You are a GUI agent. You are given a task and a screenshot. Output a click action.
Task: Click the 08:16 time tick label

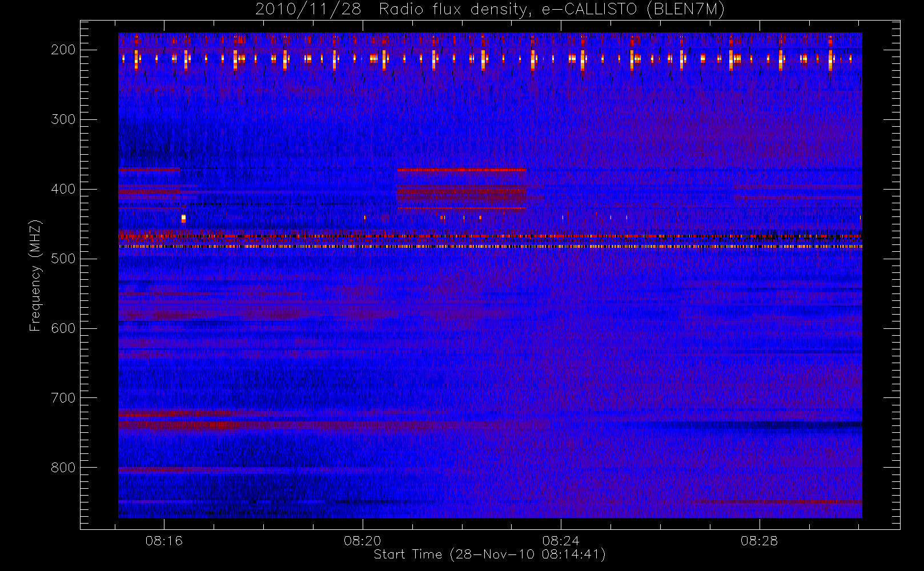click(x=164, y=541)
